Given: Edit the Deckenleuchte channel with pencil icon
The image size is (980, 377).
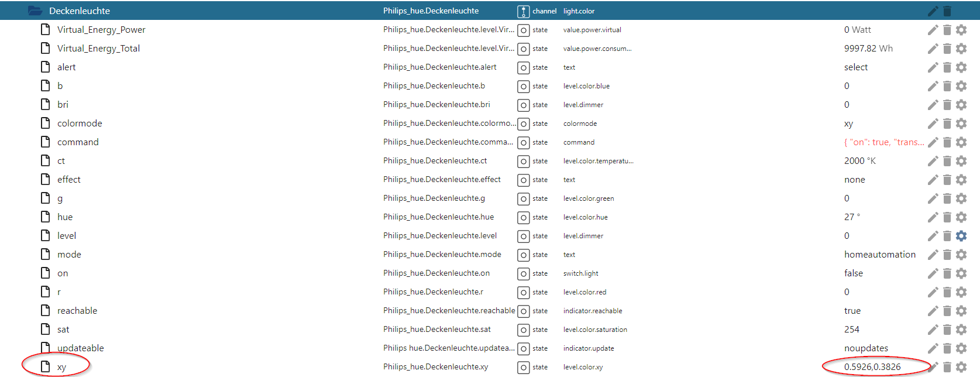Looking at the screenshot, I should [x=933, y=11].
